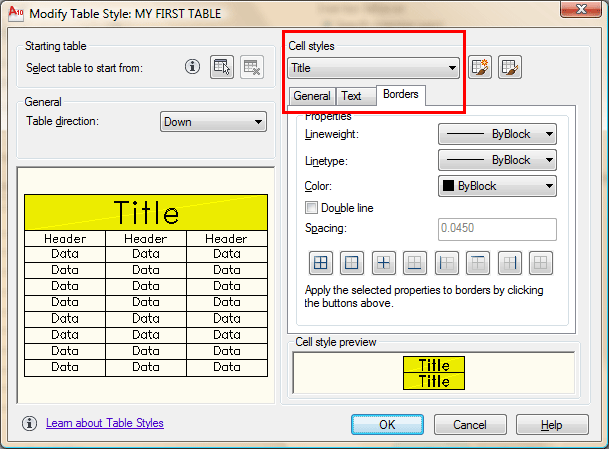Viewport: 609px width, 449px height.
Task: Click the inside borders button
Action: pos(383,264)
